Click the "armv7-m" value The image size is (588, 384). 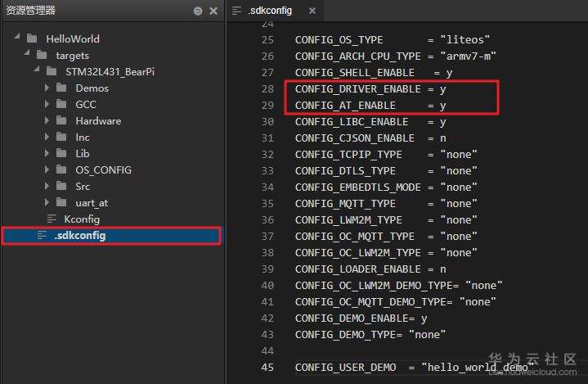pos(468,56)
